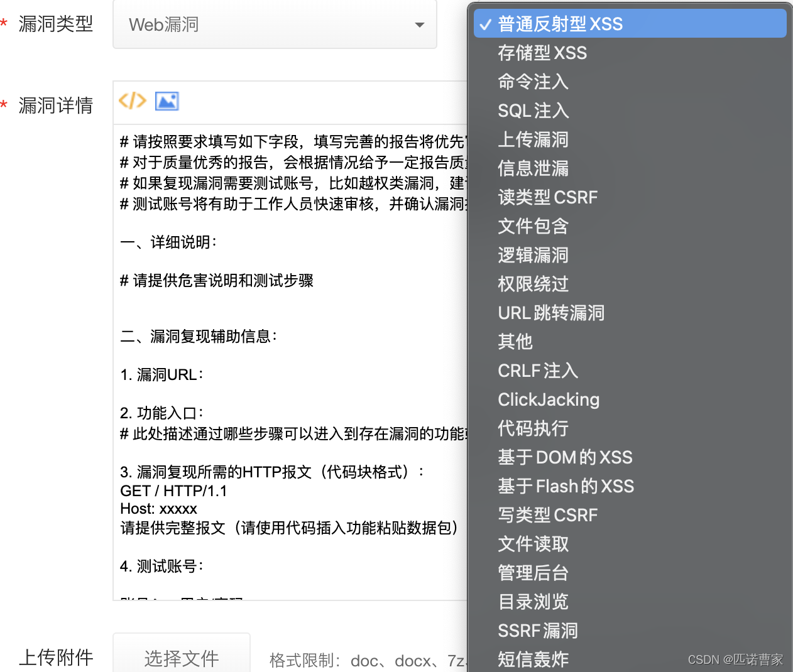793x672 pixels.
Task: Pick SSRF 漏洞 option
Action: pyautogui.click(x=630, y=631)
